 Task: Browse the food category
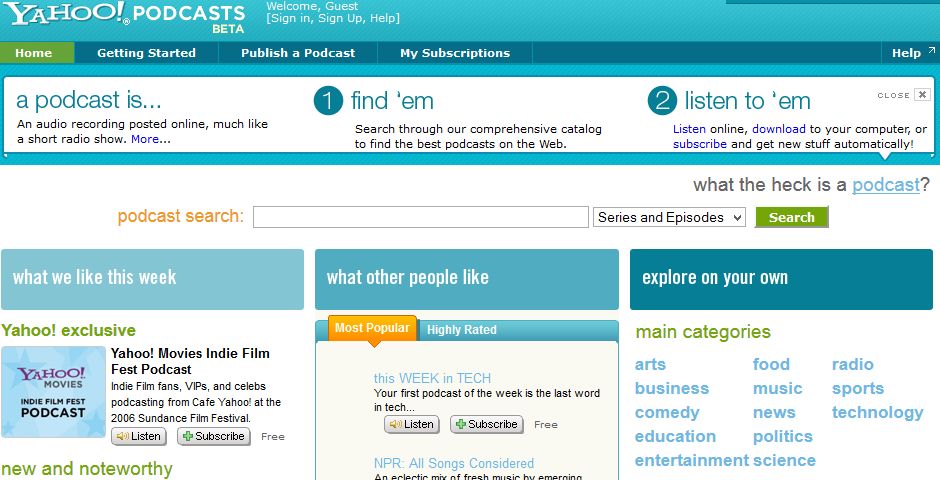pos(772,364)
